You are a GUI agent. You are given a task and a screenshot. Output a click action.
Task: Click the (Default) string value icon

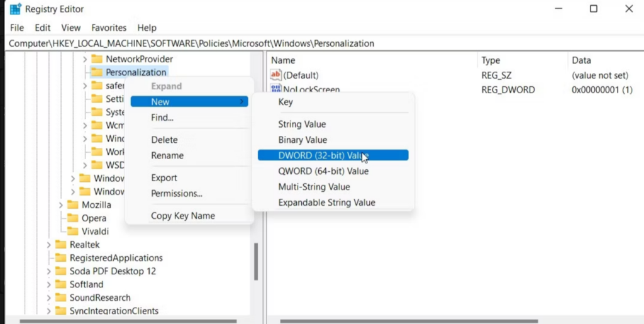pyautogui.click(x=275, y=75)
